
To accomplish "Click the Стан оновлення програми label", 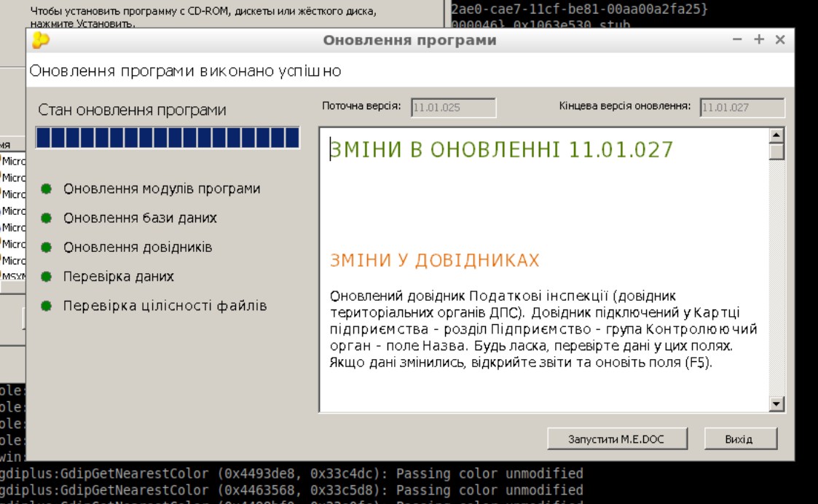I will point(132,110).
